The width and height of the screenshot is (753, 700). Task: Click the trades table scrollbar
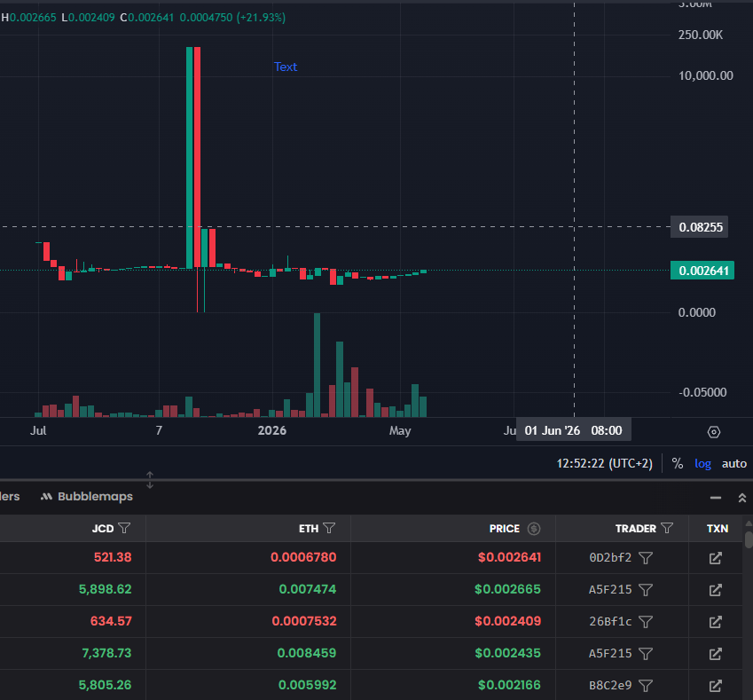point(749,539)
